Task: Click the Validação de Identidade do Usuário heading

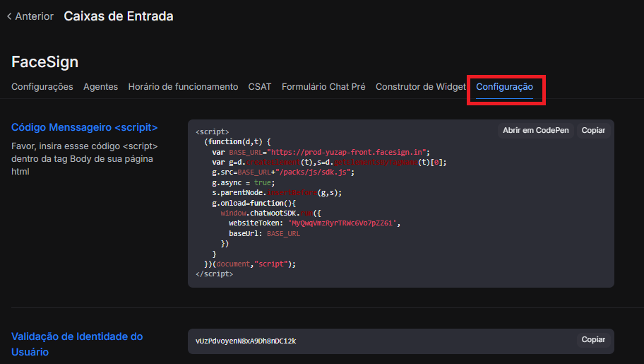Action: tap(77, 344)
